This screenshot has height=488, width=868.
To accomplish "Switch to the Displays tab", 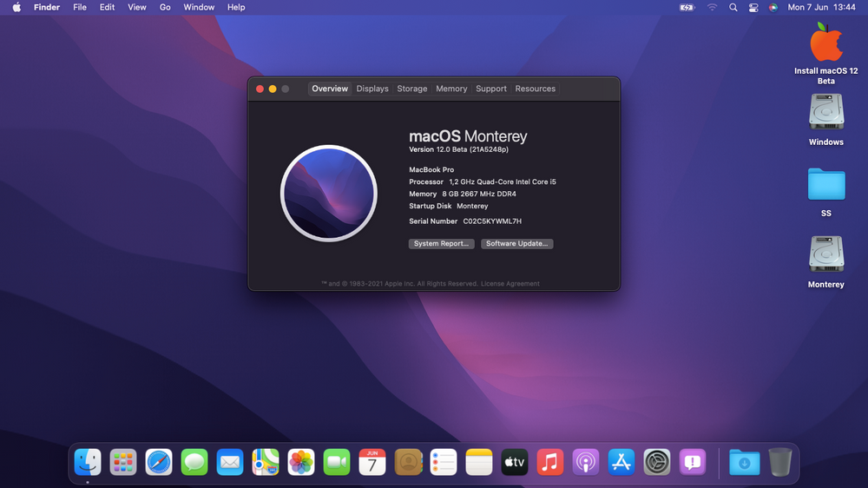I will [x=372, y=89].
